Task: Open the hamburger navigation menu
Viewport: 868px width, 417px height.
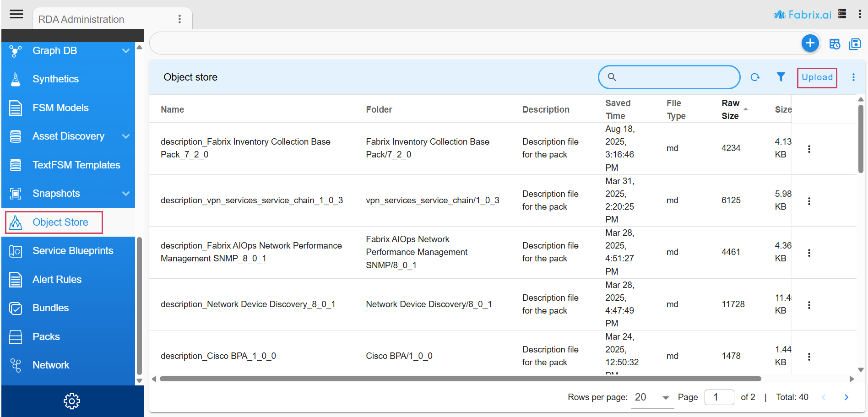Action: pos(16,14)
